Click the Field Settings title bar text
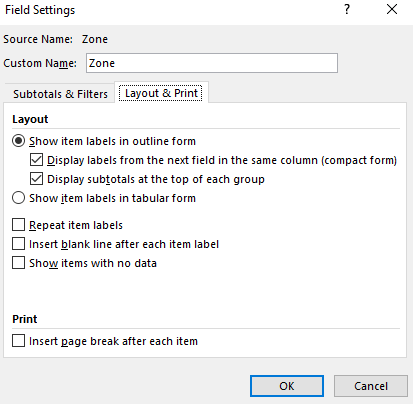The height and width of the screenshot is (404, 413). pos(40,10)
